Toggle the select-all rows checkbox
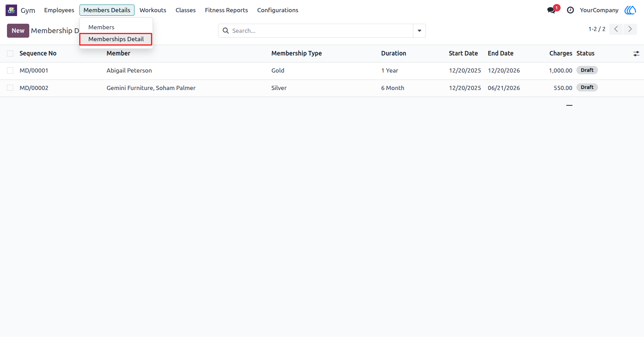The height and width of the screenshot is (337, 644). [x=10, y=53]
